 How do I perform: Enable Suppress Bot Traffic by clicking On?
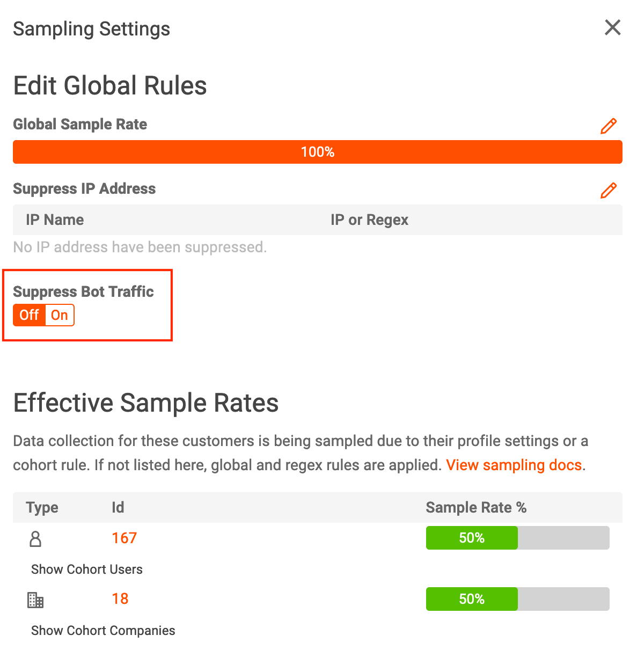pos(59,315)
